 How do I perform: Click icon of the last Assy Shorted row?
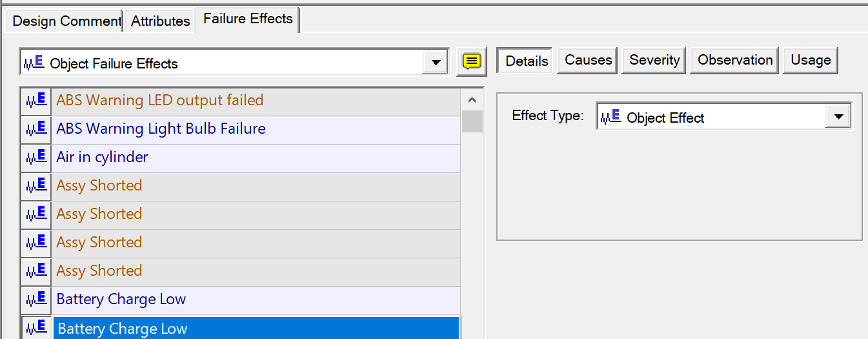coord(35,271)
